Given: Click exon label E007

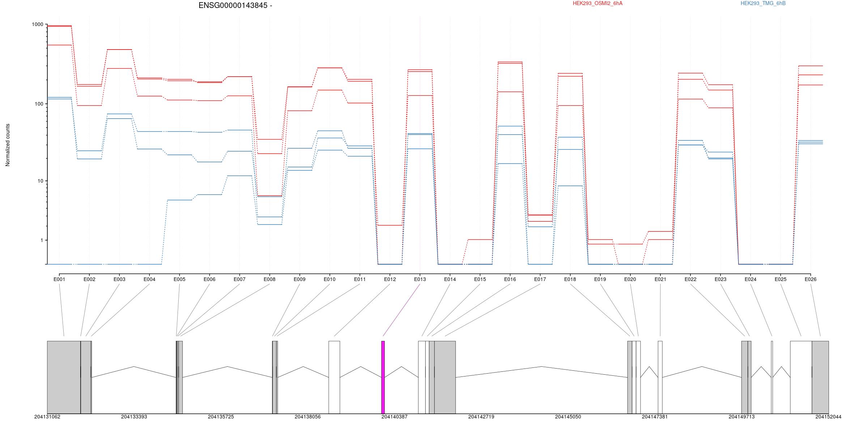Looking at the screenshot, I should [x=239, y=279].
